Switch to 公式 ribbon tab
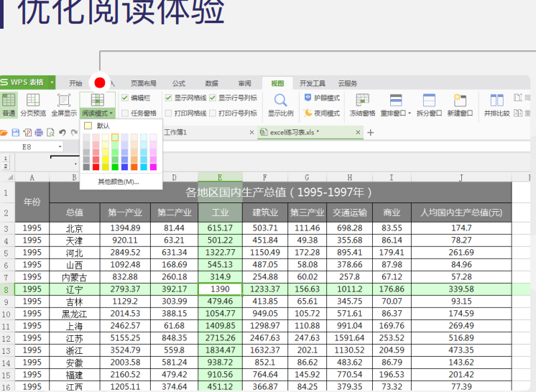Image resolution: width=536 pixels, height=392 pixels. (x=178, y=83)
